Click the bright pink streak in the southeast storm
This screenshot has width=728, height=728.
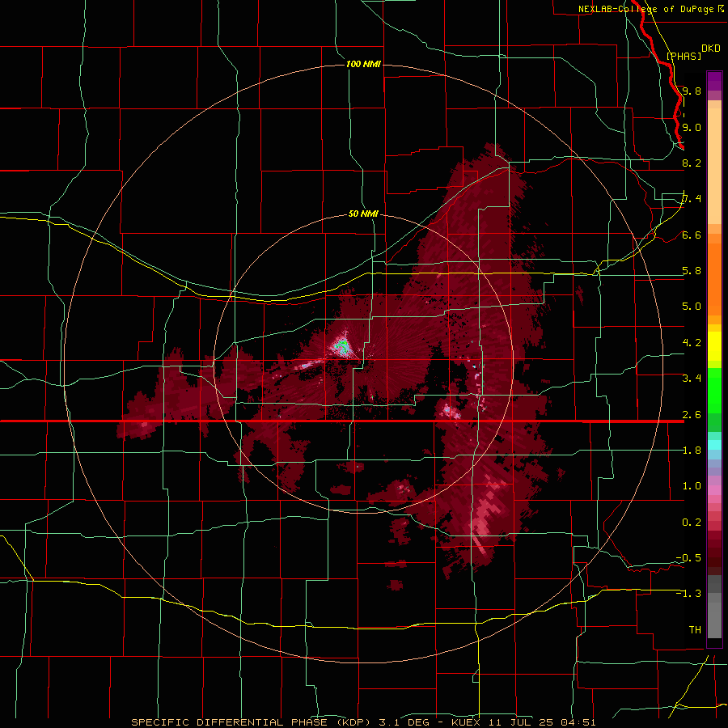484,520
